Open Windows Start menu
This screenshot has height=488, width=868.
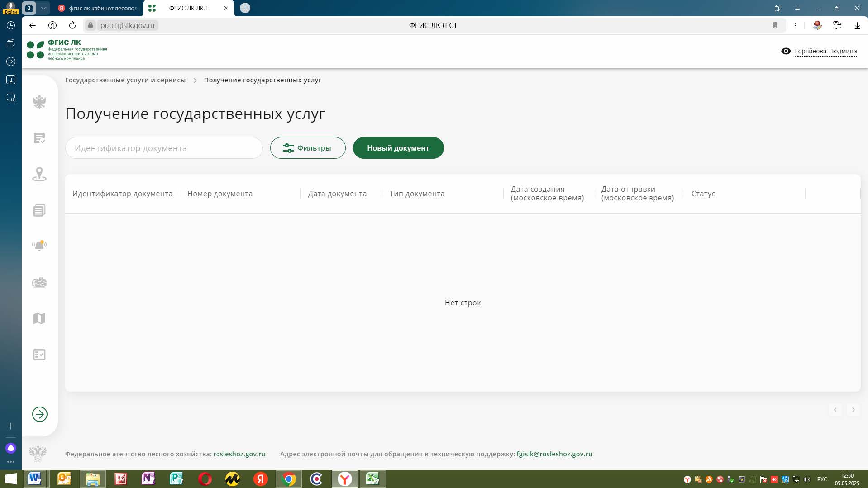pos(10,479)
